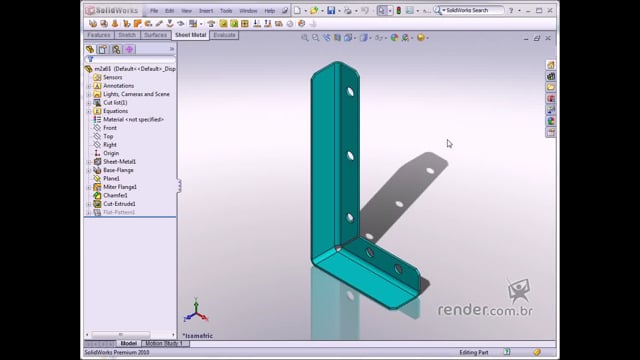
Task: Open the ConfigurationManager panel tab
Action: [116, 49]
